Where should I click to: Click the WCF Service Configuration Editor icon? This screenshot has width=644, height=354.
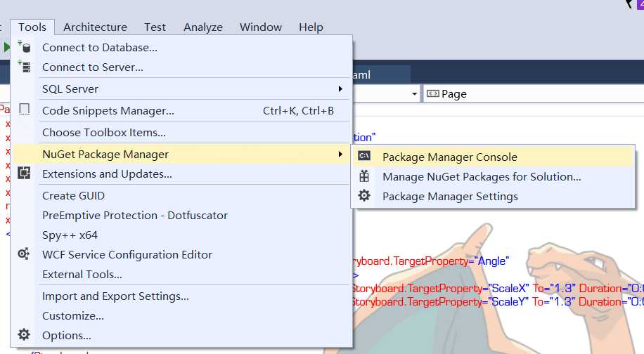pyautogui.click(x=24, y=254)
